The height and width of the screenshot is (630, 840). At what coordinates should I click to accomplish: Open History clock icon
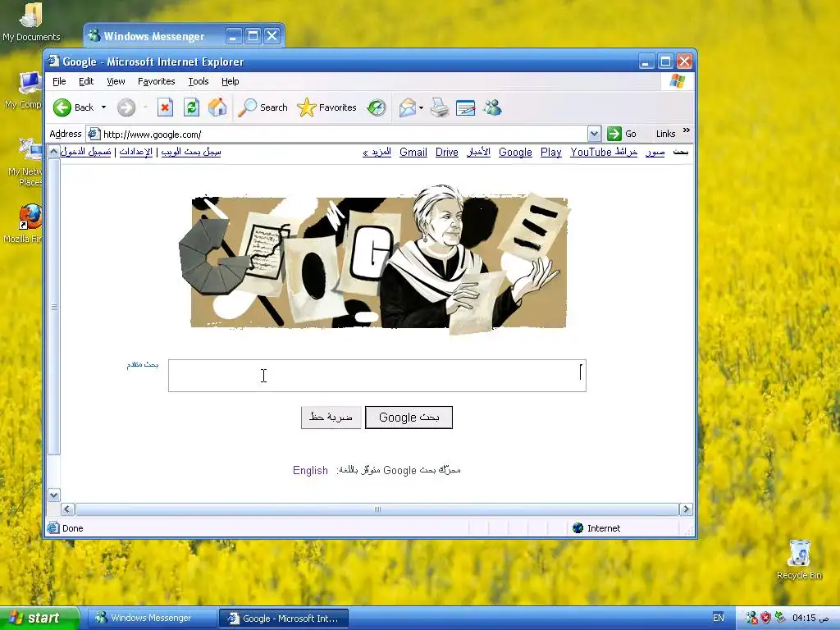(377, 107)
